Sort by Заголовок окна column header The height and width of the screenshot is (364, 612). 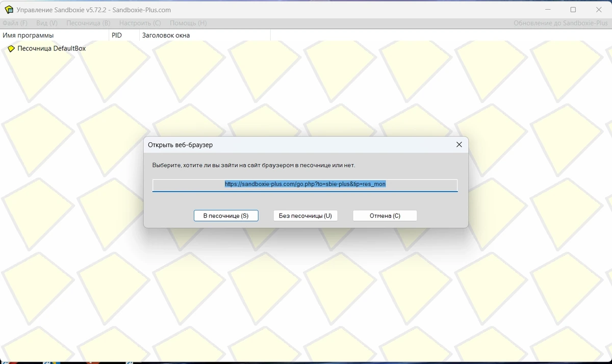pyautogui.click(x=205, y=35)
